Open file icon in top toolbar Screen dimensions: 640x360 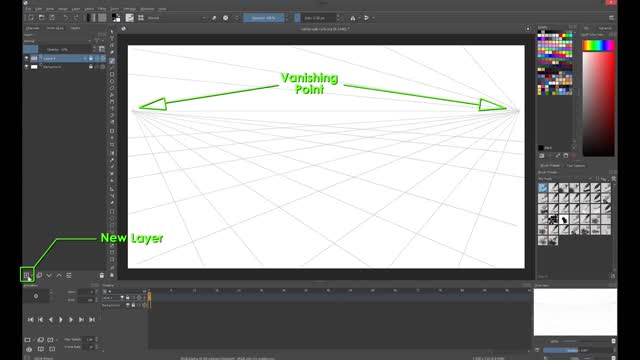pyautogui.click(x=42, y=18)
